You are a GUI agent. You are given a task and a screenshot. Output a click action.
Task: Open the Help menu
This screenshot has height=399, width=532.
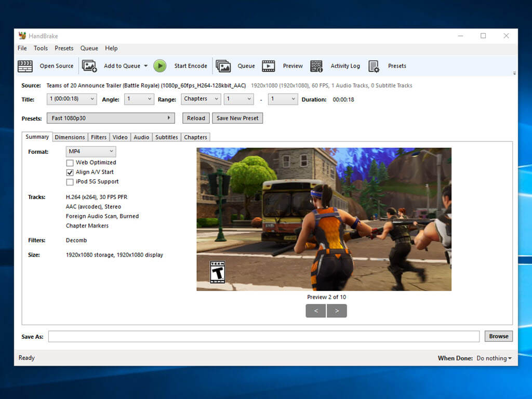coord(111,48)
